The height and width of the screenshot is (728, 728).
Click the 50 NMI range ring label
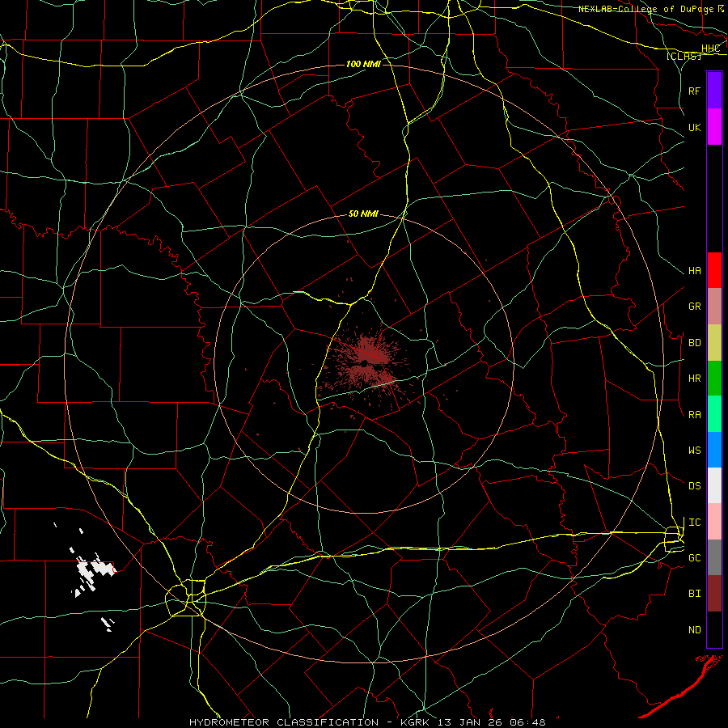point(363,214)
